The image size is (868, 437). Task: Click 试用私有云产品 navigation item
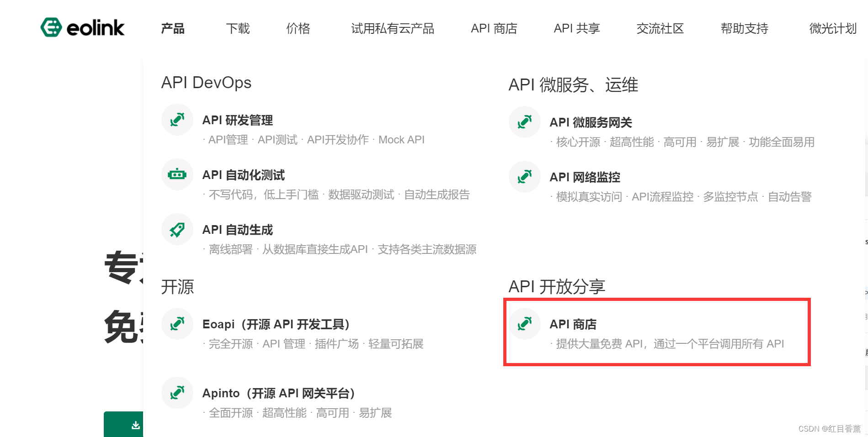pos(392,28)
